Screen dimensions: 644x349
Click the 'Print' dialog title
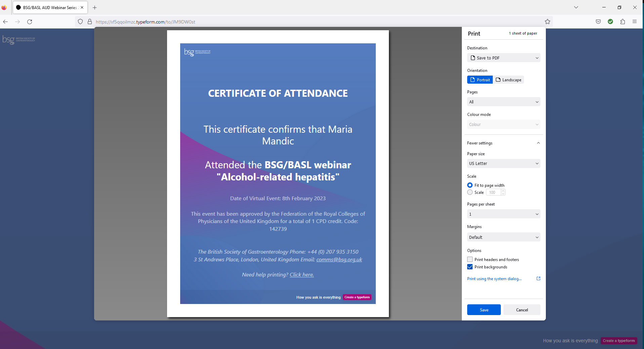[474, 34]
